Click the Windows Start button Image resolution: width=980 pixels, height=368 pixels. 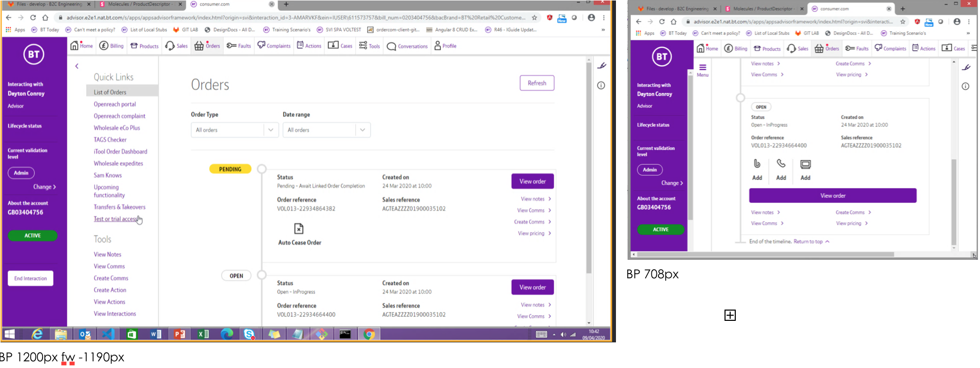10,334
